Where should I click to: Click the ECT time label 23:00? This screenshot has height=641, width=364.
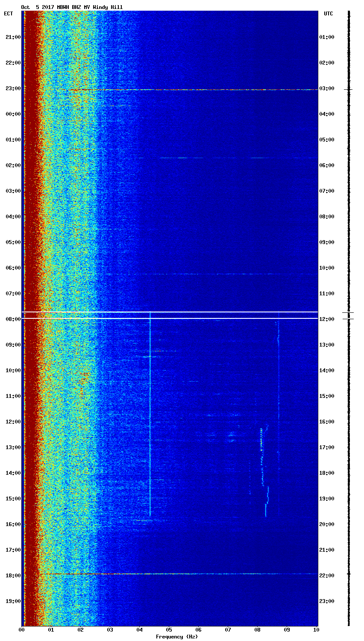coord(13,88)
